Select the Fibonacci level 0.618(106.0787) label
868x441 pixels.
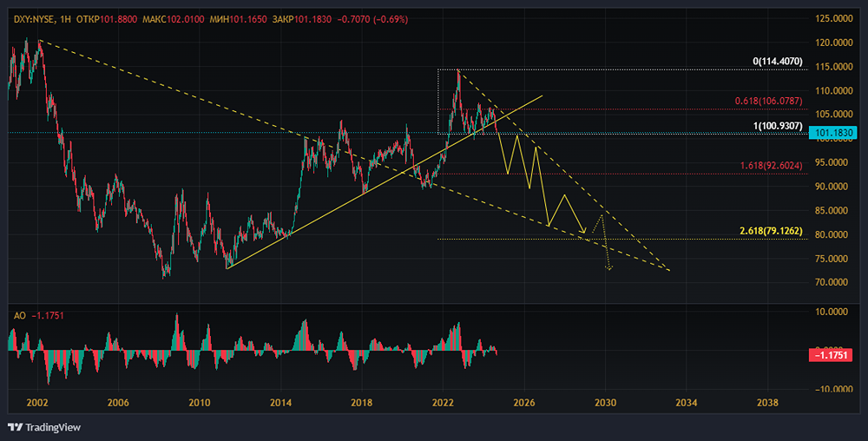coord(768,102)
